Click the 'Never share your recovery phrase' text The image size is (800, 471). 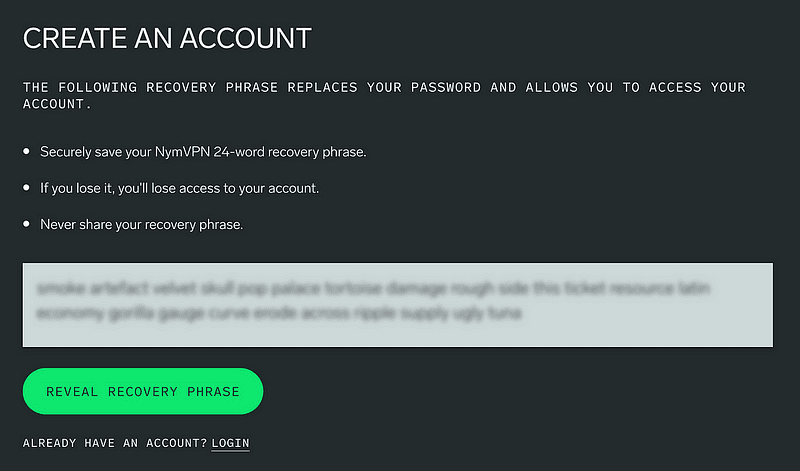[141, 224]
